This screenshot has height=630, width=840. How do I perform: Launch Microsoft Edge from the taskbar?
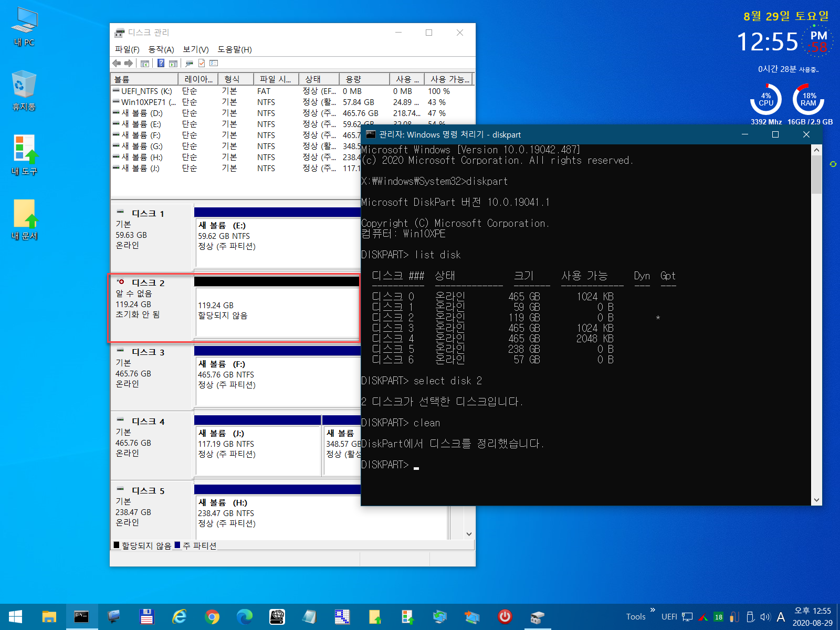[244, 617]
